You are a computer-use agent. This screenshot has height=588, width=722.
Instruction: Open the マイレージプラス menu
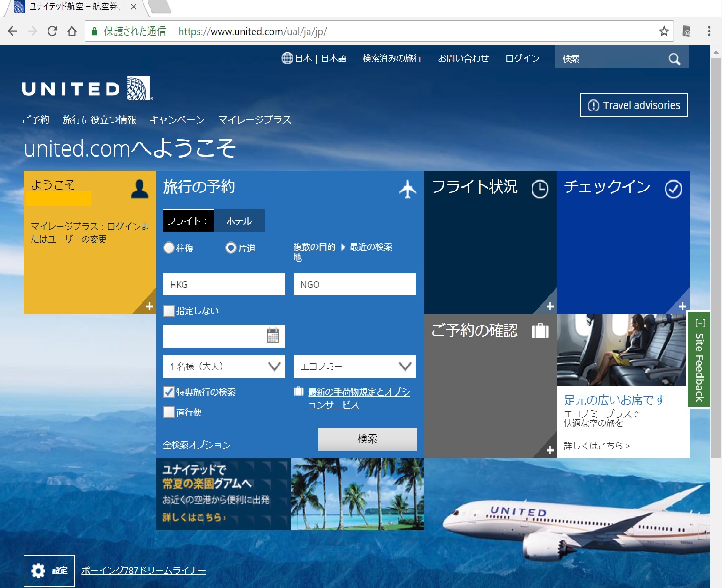(255, 119)
